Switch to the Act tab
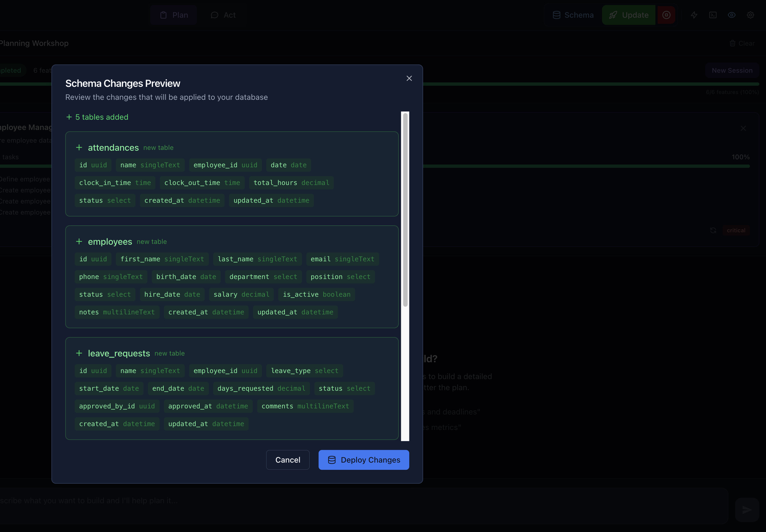Screen dimensions: 766x532 [x=223, y=15]
